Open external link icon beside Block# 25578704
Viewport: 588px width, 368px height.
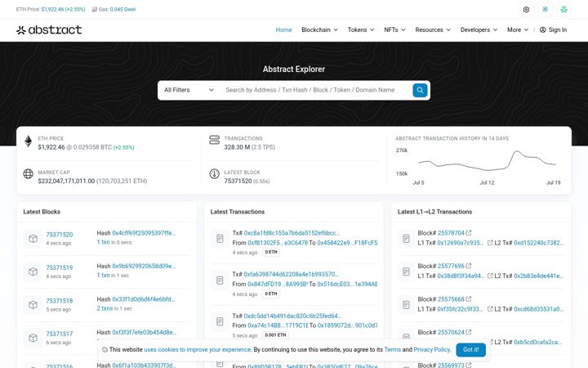pos(469,233)
